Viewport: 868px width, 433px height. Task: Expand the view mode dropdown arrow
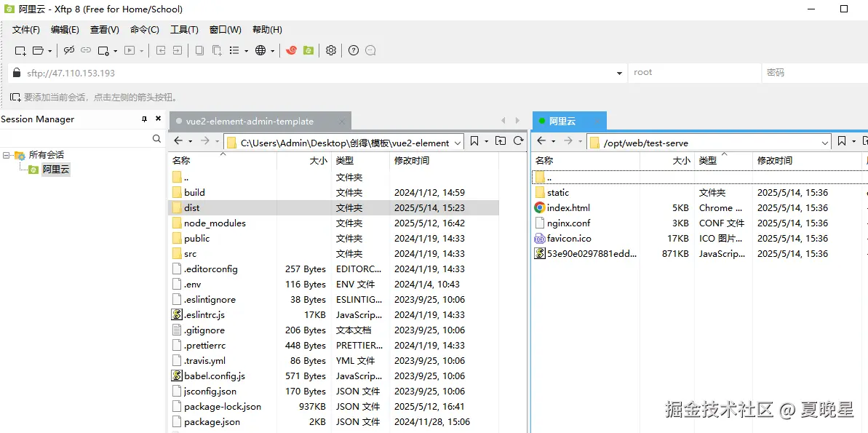click(247, 51)
